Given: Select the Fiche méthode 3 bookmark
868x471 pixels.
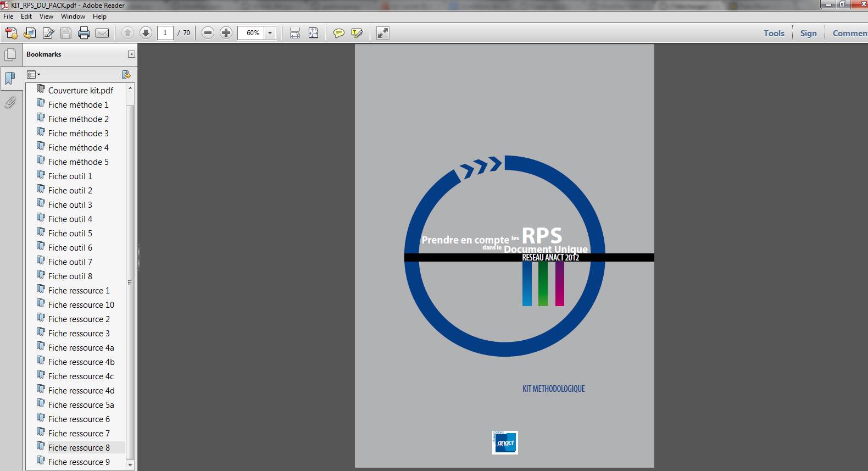Looking at the screenshot, I should click(79, 133).
